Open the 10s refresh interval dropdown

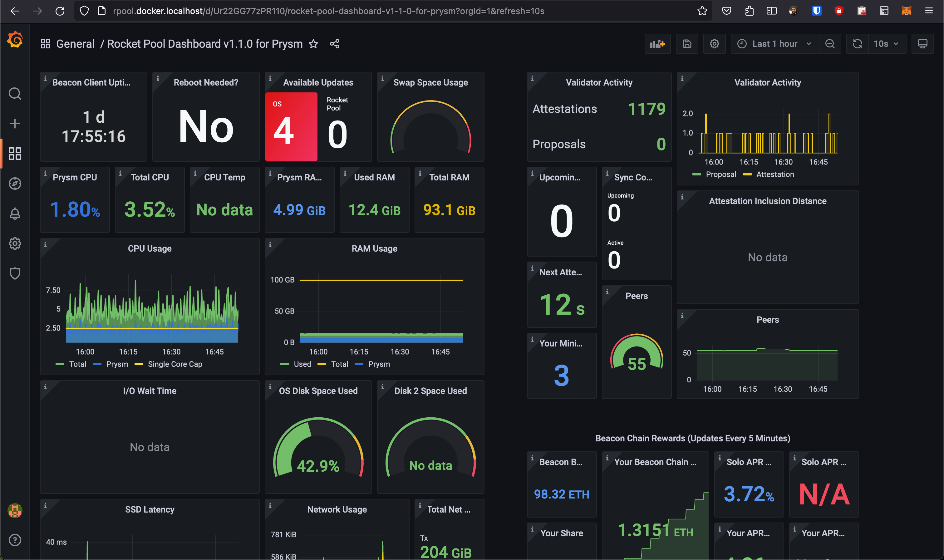[886, 44]
